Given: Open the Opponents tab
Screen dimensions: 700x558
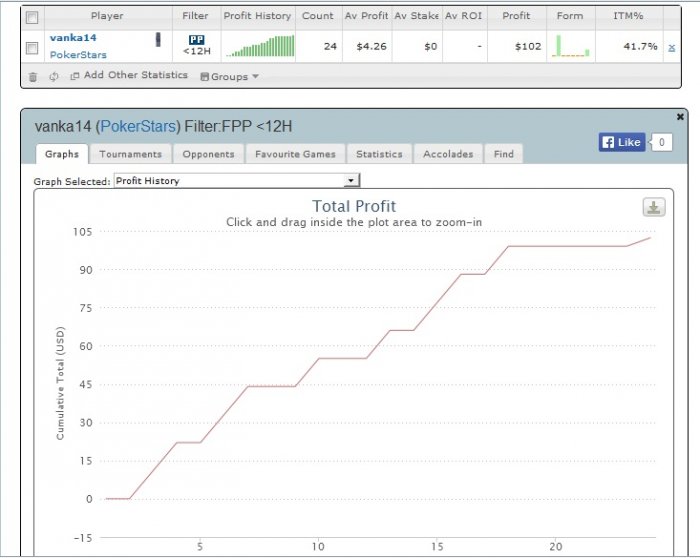Looking at the screenshot, I should 208,154.
